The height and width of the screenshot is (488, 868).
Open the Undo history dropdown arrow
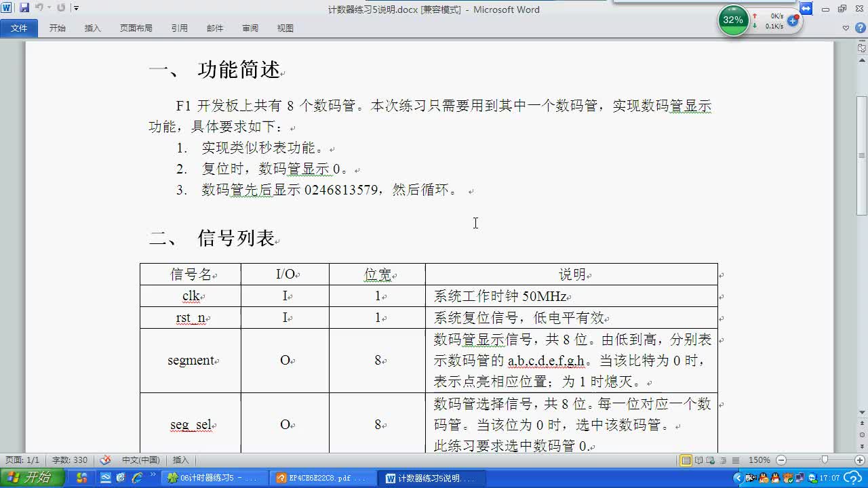(x=49, y=8)
